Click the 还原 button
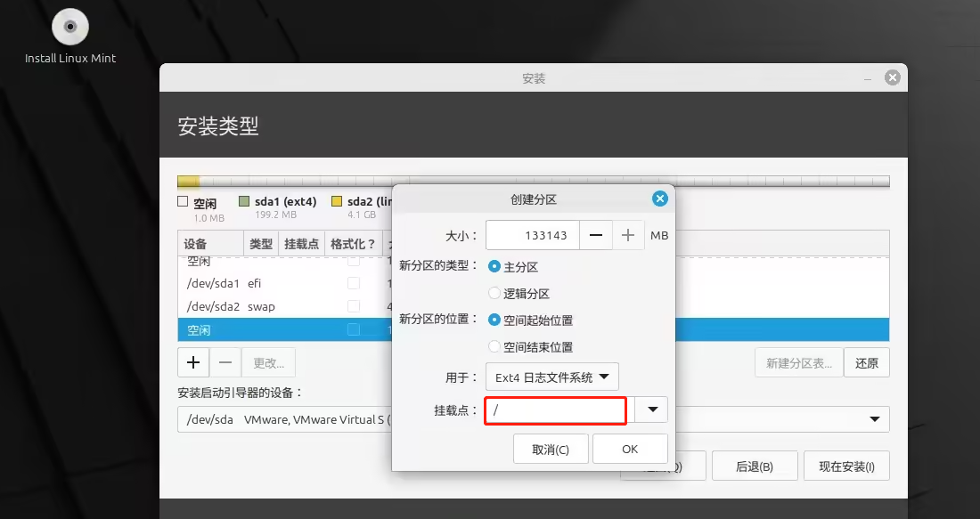Screen dimensions: 980x519 click(866, 362)
